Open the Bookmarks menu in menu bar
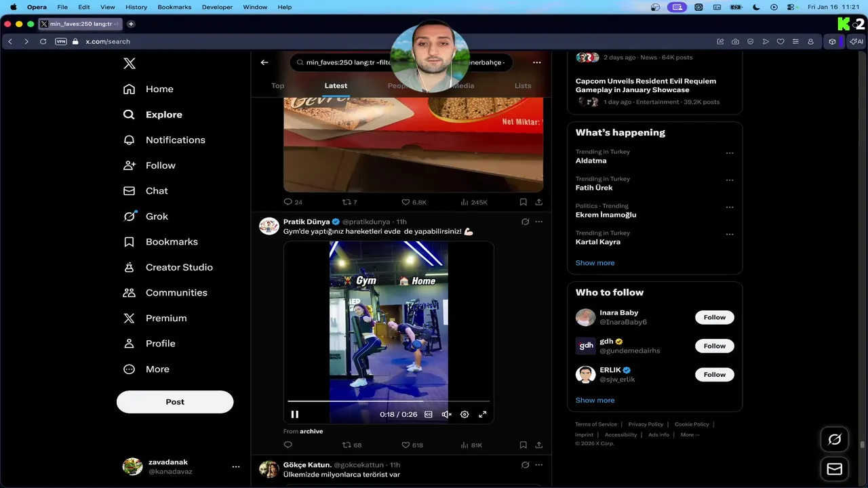Screen dimensions: 868x488 click(174, 7)
